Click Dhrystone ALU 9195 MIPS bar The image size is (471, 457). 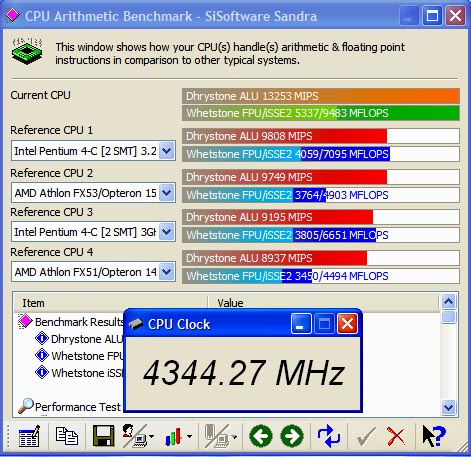[321, 217]
